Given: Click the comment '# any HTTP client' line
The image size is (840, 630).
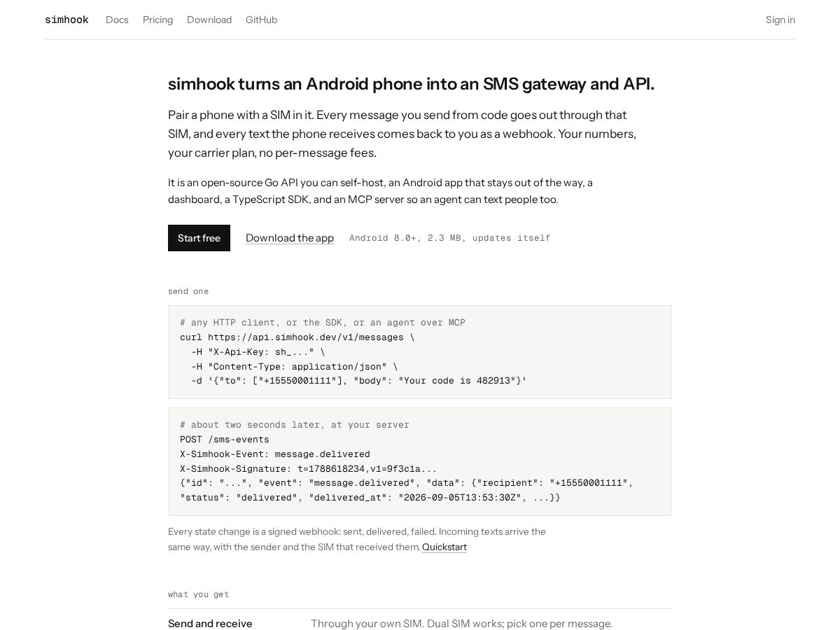Looking at the screenshot, I should (x=323, y=323).
